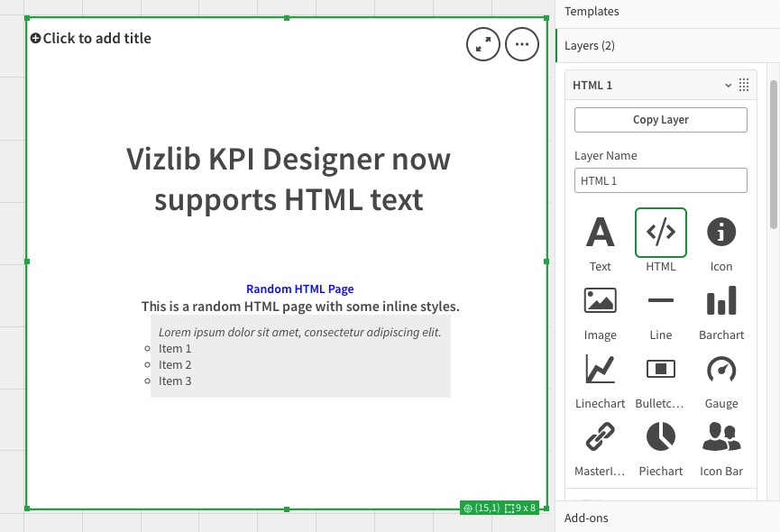Click to add title on the chart
780x532 pixels.
pos(97,38)
